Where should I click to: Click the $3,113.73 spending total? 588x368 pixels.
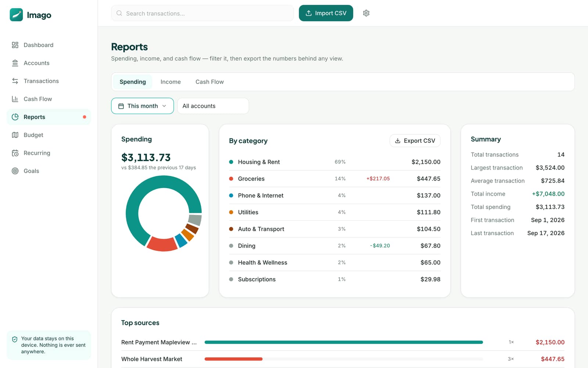coord(146,158)
